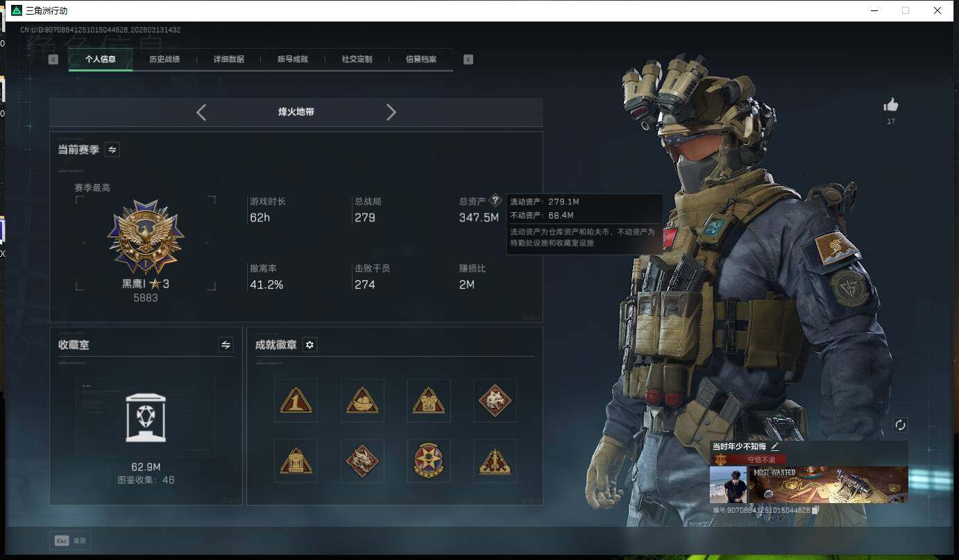Click the E key hint after the tabs

468,60
